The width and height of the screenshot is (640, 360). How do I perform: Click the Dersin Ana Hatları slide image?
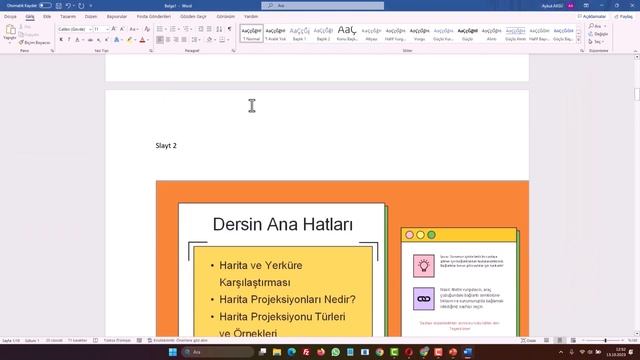tap(342, 258)
